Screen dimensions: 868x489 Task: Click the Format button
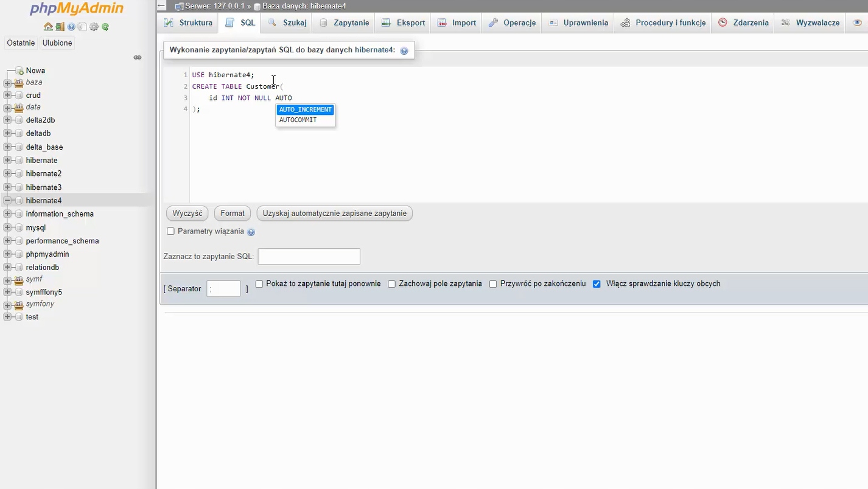tap(233, 213)
